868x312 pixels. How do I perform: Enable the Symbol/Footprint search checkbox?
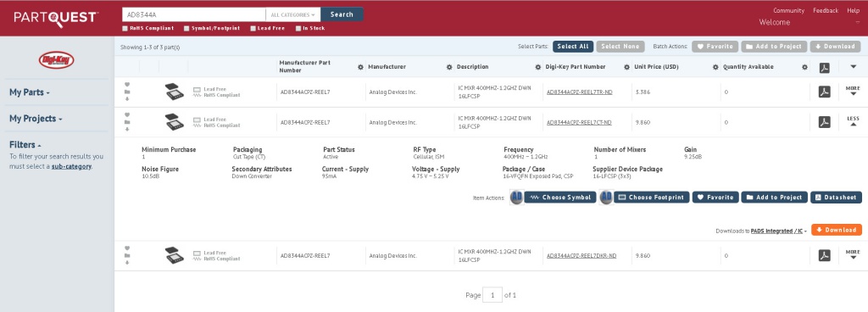click(x=186, y=28)
